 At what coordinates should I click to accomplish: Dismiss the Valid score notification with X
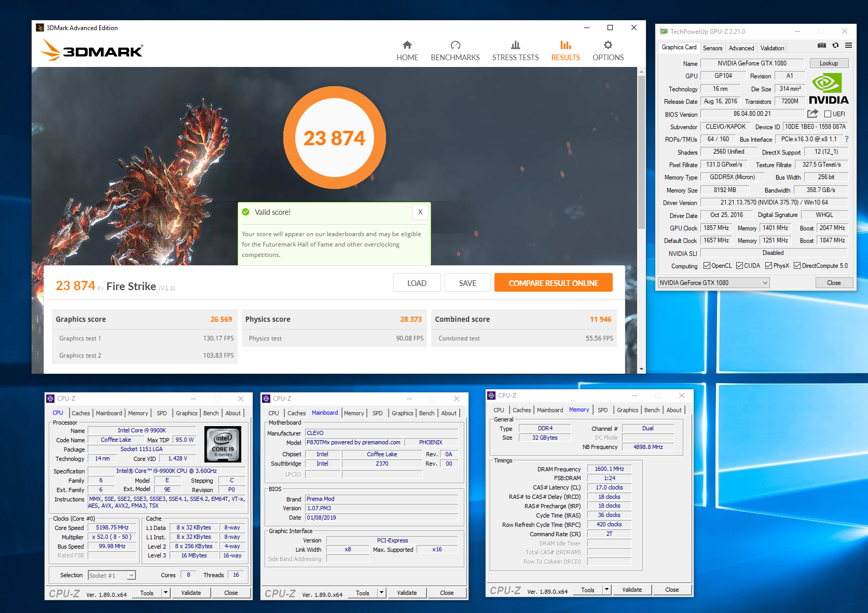click(x=420, y=212)
